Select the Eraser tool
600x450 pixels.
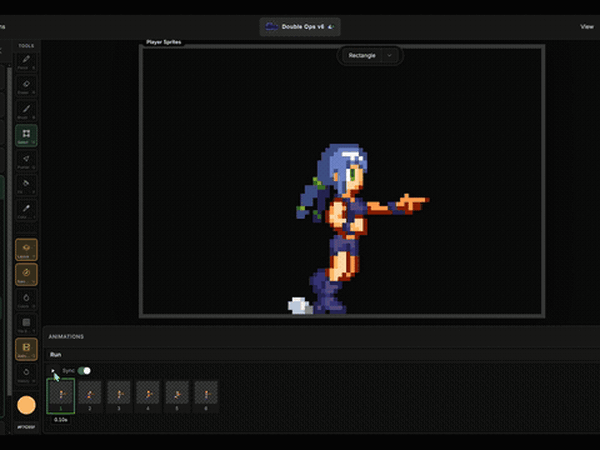tap(26, 86)
